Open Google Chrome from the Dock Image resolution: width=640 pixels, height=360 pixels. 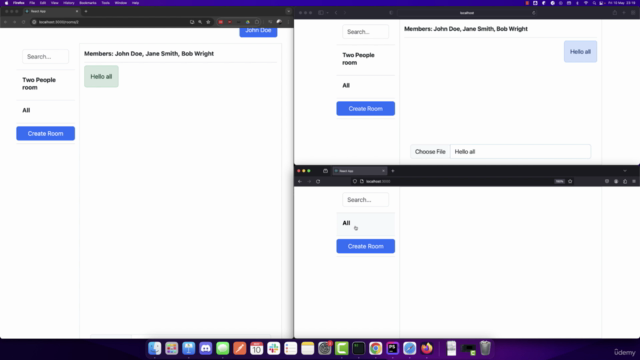[376, 348]
